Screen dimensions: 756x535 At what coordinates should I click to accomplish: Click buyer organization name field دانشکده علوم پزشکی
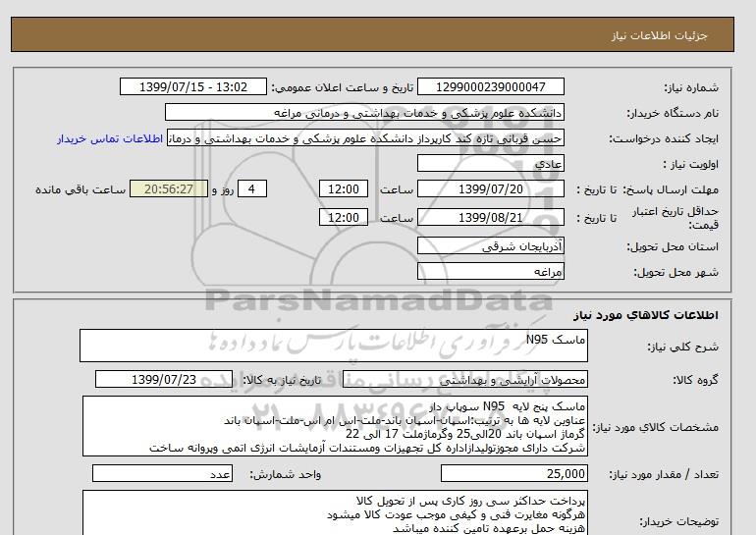[364, 112]
